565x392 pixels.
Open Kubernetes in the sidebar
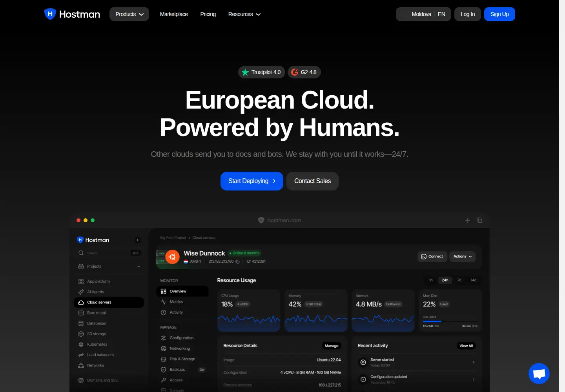click(109, 344)
